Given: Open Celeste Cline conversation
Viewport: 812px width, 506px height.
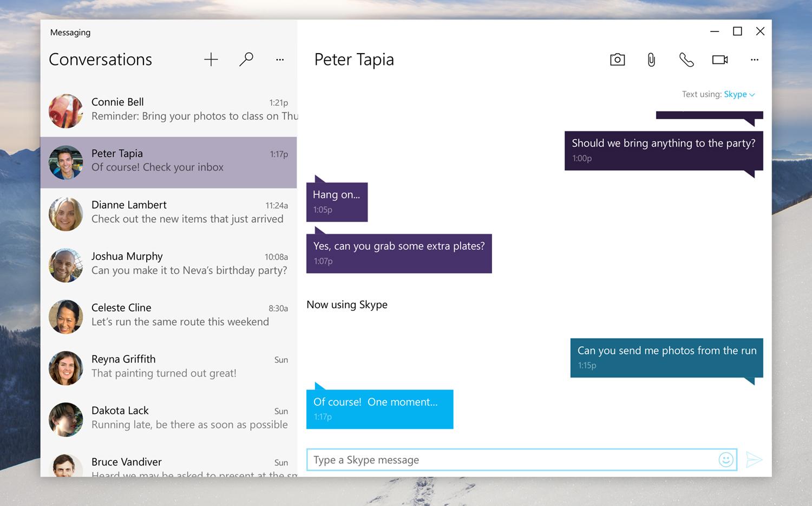Looking at the screenshot, I should click(x=168, y=317).
